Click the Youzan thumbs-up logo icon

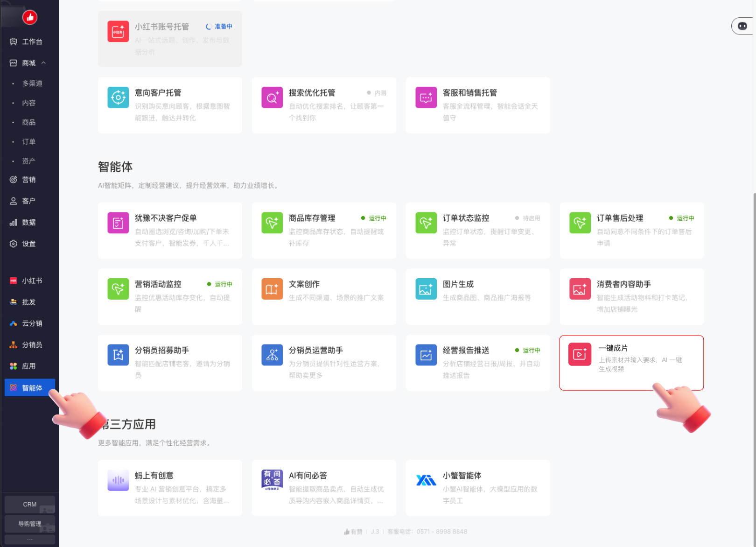[30, 17]
